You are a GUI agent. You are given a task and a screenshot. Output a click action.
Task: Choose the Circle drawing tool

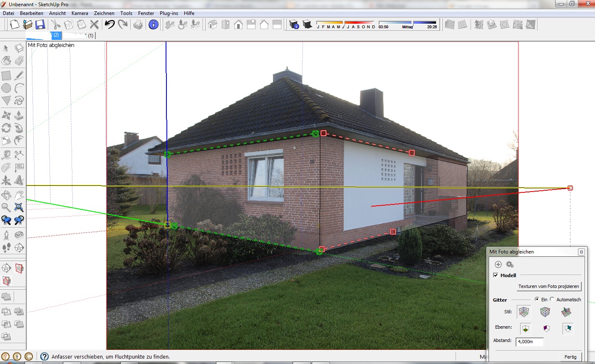pos(6,88)
